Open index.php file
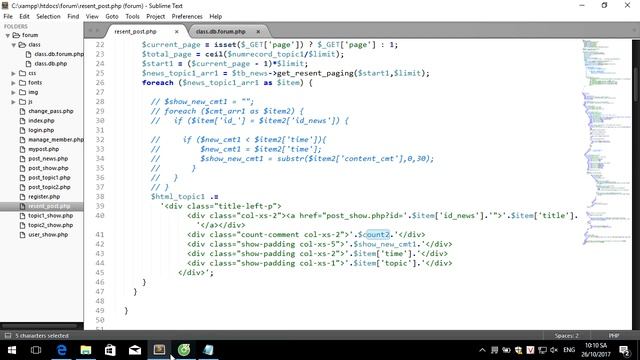Image resolution: width=640 pixels, height=360 pixels. click(41, 120)
